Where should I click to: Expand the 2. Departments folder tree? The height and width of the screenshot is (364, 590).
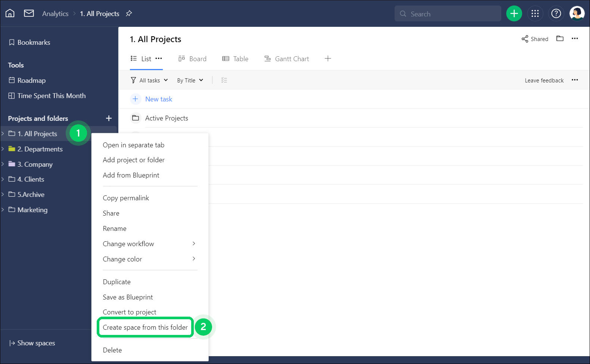[x=3, y=149]
